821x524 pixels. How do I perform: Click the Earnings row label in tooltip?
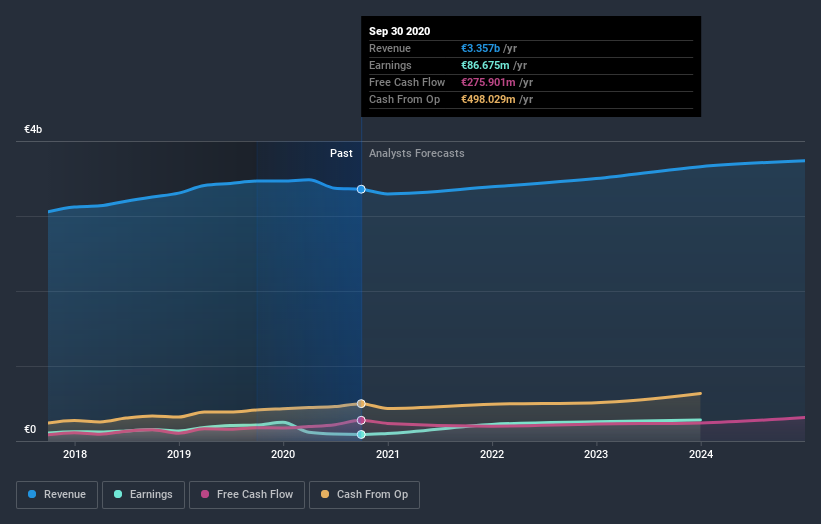click(x=391, y=65)
